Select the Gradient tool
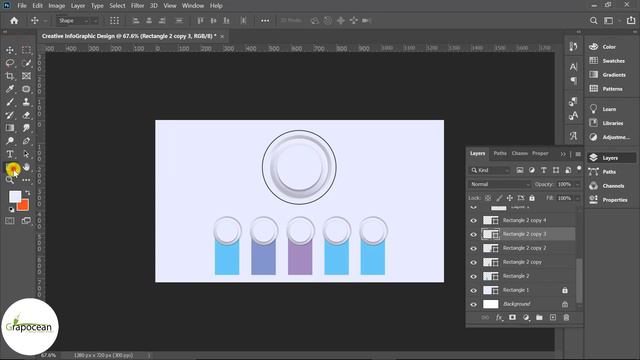640x360 pixels. [10, 128]
